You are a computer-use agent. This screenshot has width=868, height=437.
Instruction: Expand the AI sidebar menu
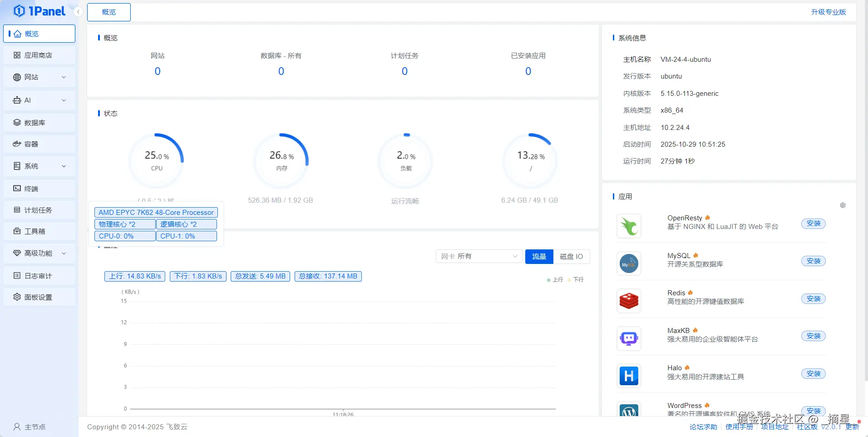(x=39, y=100)
